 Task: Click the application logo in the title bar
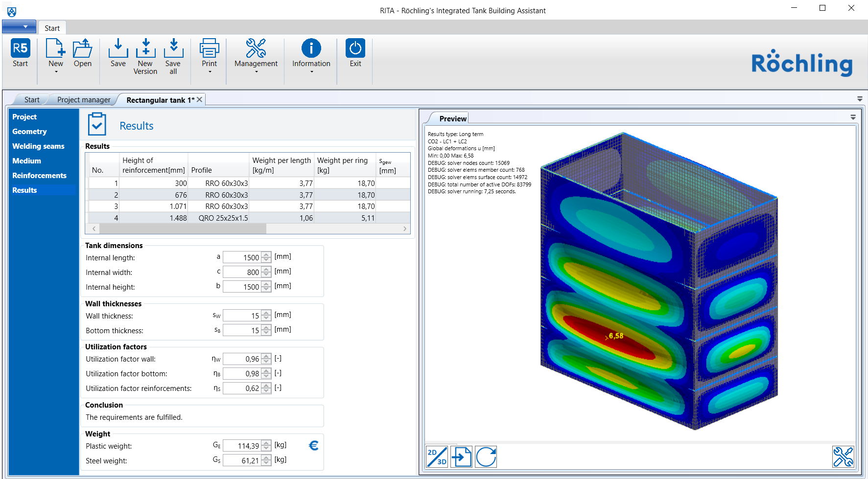(x=12, y=12)
